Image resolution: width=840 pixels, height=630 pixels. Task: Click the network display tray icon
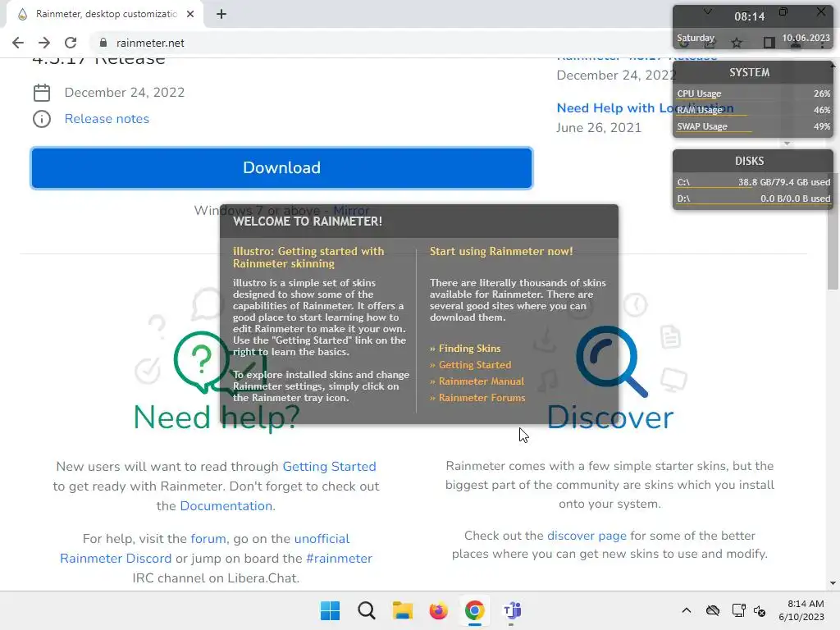[739, 610]
